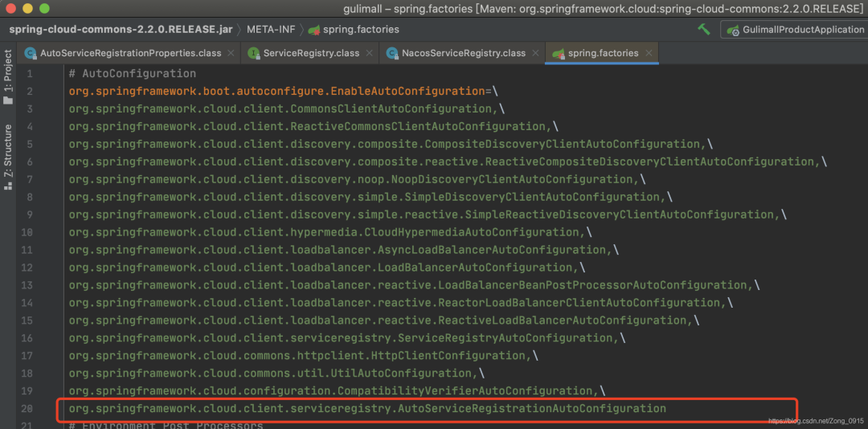Click the Build project hammer icon

point(704,30)
